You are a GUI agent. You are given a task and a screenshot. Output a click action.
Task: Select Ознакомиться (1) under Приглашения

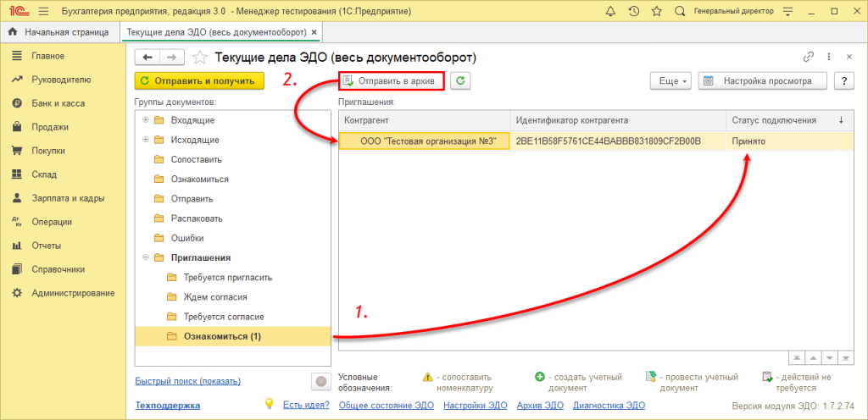232,336
